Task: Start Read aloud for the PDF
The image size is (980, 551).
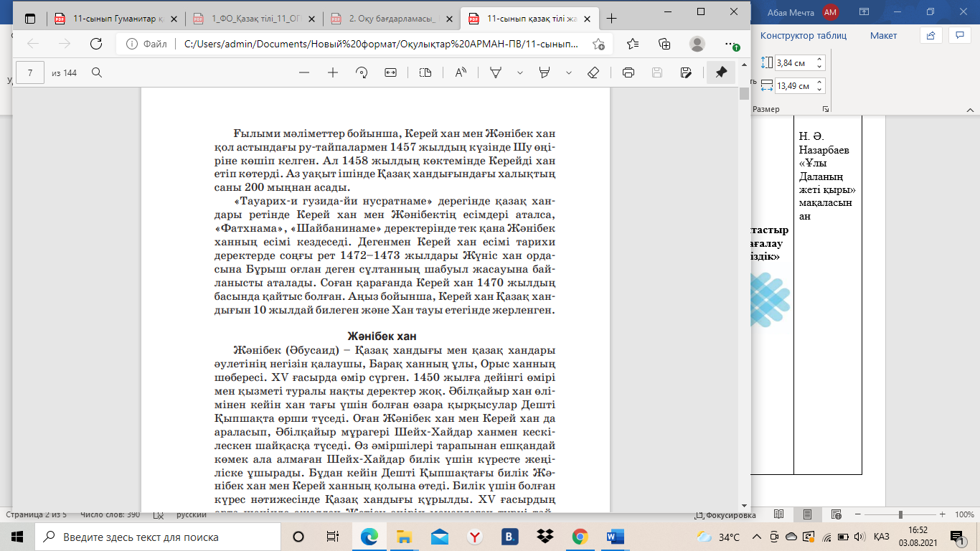Action: point(461,72)
